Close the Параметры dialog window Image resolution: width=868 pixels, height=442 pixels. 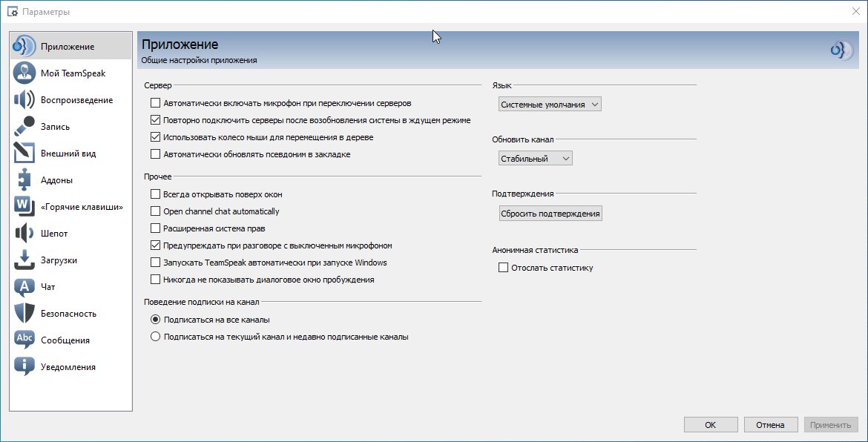coord(855,12)
